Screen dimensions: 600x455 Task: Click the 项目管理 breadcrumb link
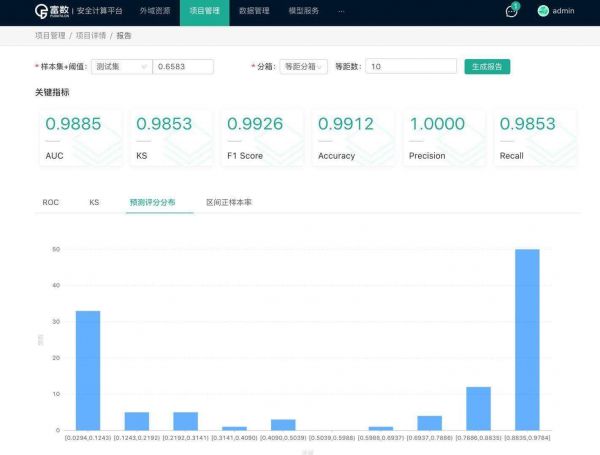coord(48,35)
